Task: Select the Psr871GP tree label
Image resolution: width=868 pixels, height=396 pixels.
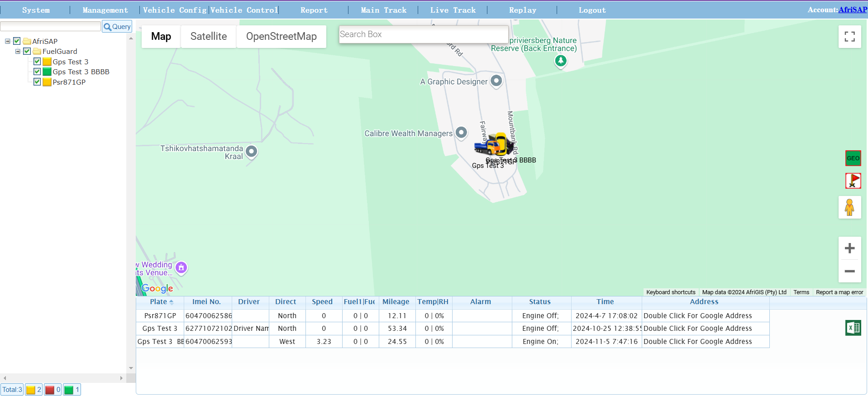Action: click(x=69, y=82)
